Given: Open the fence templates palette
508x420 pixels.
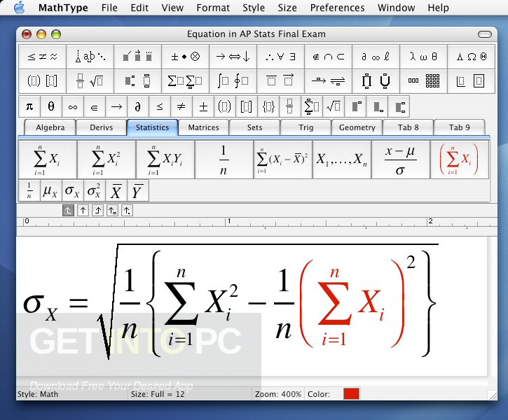Looking at the screenshot, I should pos(43,81).
